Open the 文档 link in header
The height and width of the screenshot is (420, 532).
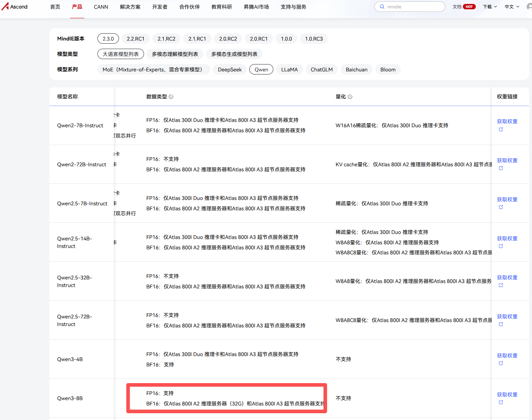point(457,7)
